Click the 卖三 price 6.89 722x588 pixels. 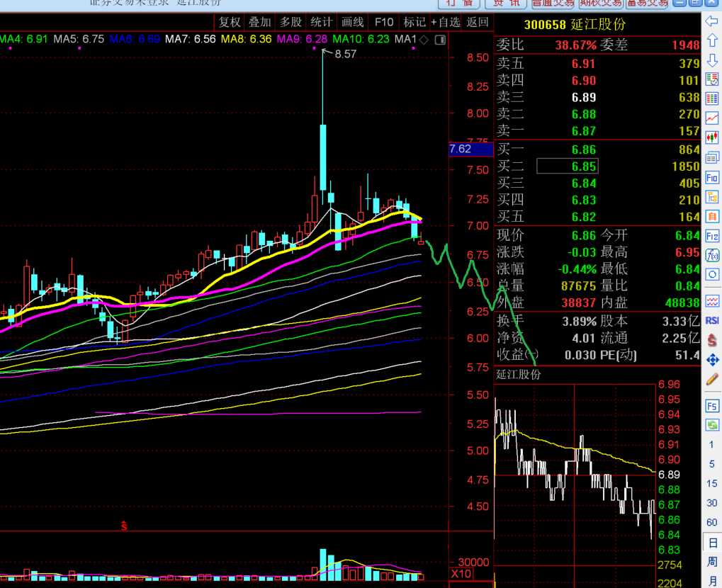pos(583,97)
